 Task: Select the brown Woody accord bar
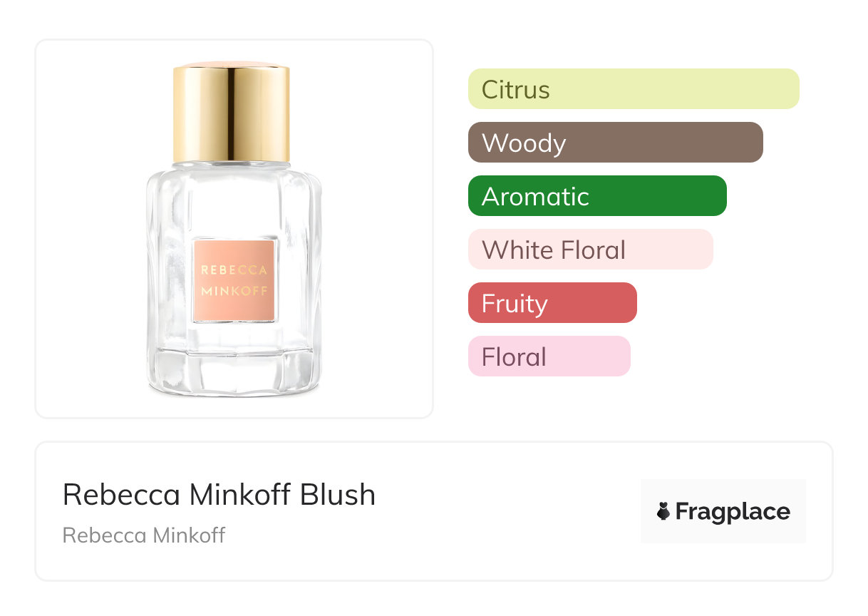[x=615, y=143]
